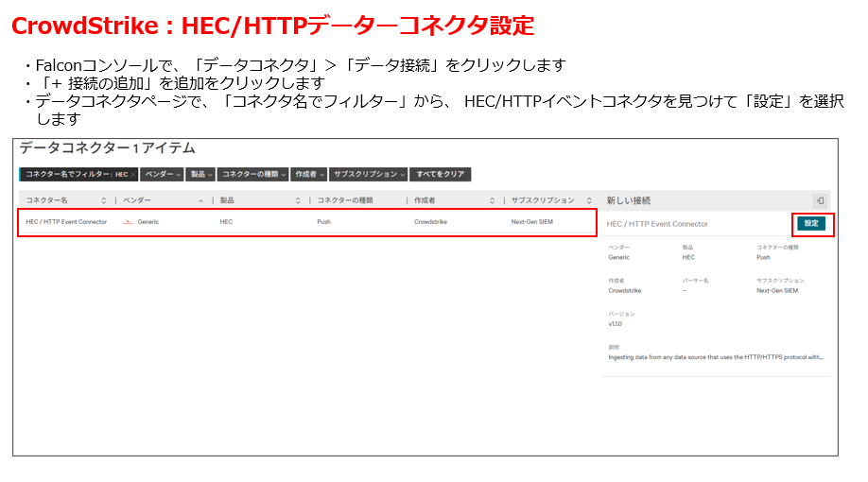Select the HEC / HTTP Event Connector row

[x=307, y=222]
